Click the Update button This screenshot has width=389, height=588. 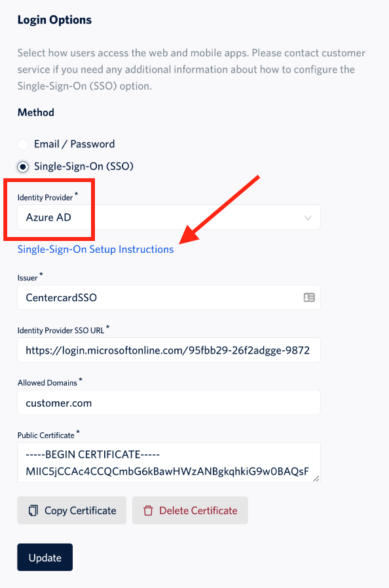(x=45, y=557)
